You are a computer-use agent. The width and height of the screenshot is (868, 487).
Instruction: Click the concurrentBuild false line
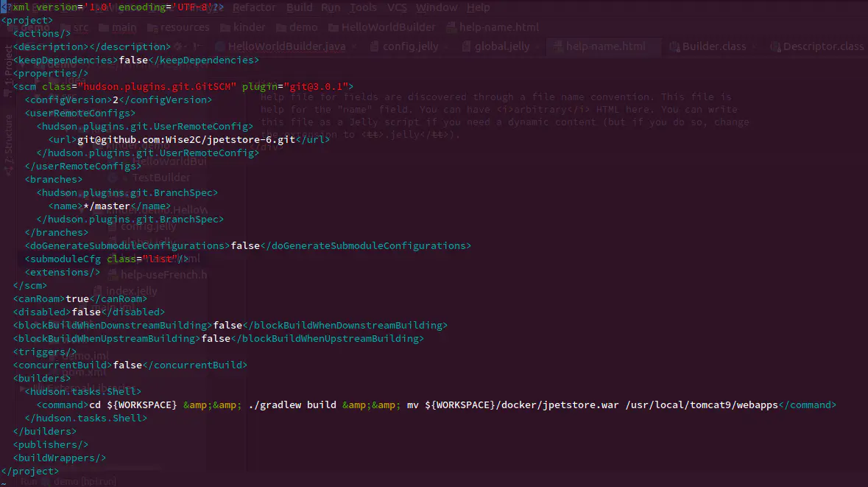point(130,365)
